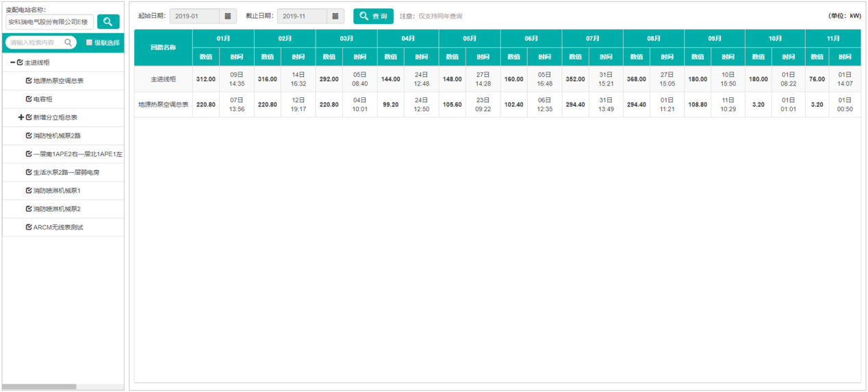The width and height of the screenshot is (868, 392).
Task: Collapse the 主进线柜 tree node
Action: 12,63
